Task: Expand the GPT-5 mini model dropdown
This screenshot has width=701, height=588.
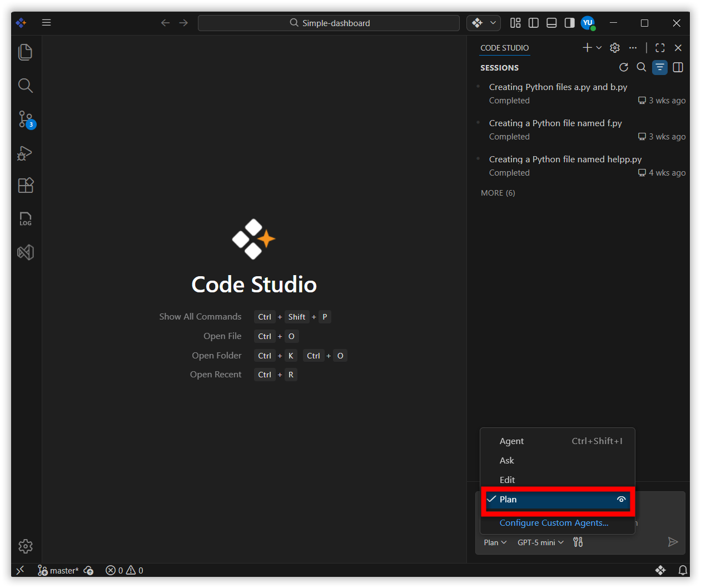Action: coord(540,542)
